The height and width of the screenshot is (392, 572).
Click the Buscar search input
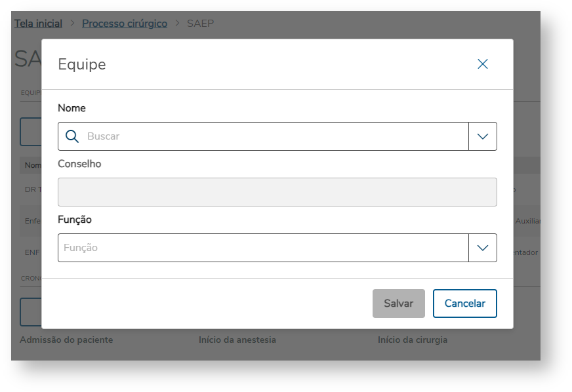pos(276,136)
